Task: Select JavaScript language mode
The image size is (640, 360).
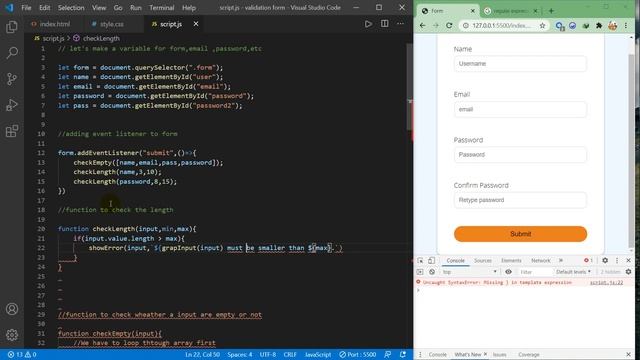Action: point(318,354)
